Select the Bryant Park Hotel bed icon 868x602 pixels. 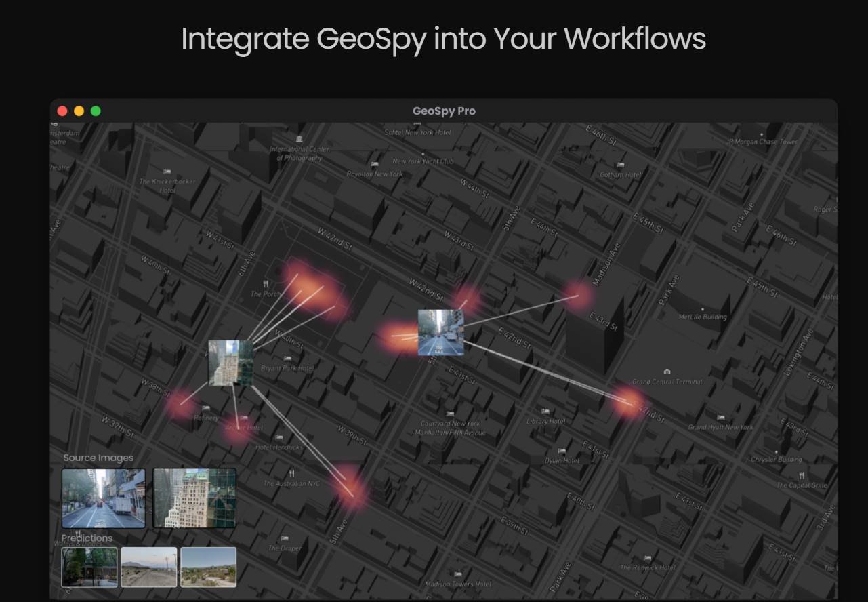287,359
